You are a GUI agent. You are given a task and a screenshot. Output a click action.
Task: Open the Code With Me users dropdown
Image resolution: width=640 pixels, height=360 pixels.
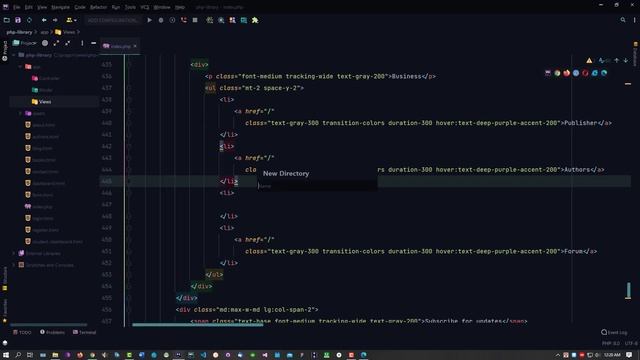(x=71, y=20)
